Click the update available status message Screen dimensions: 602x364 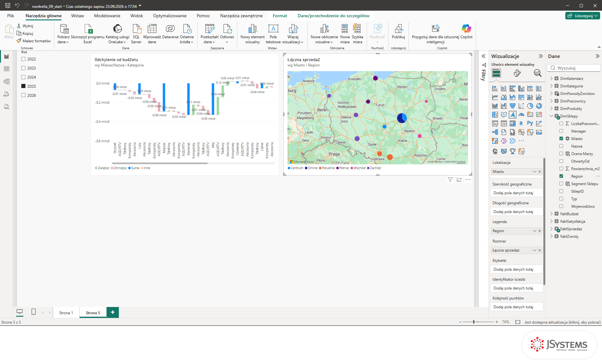[x=562, y=322]
